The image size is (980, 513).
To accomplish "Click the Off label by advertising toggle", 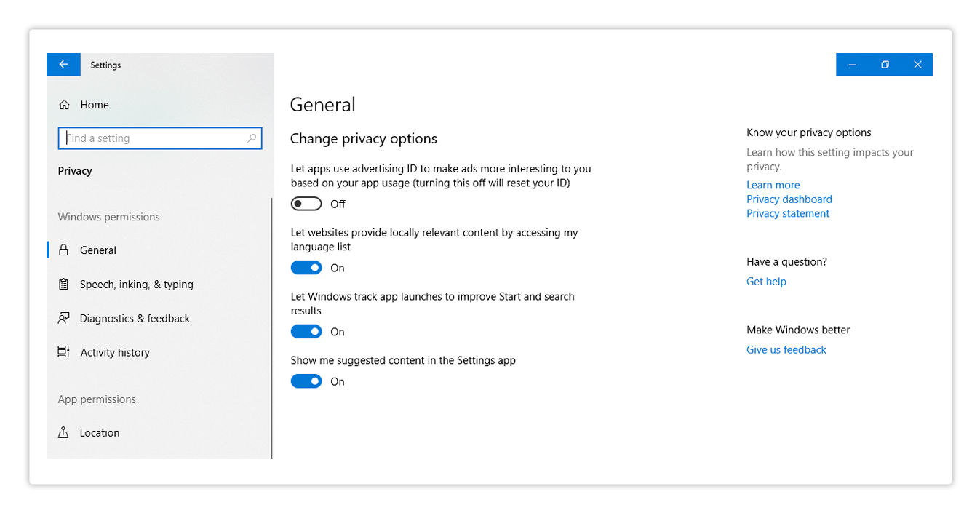I will point(338,204).
